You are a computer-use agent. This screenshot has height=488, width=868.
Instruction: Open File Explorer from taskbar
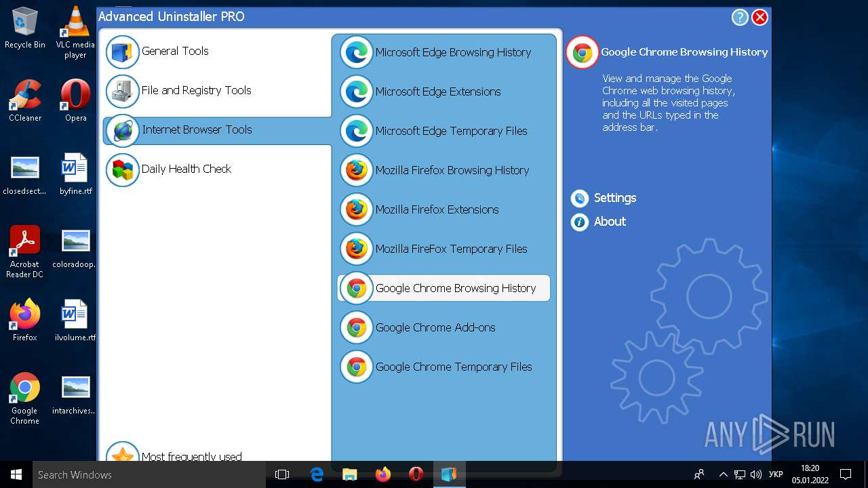click(x=350, y=474)
